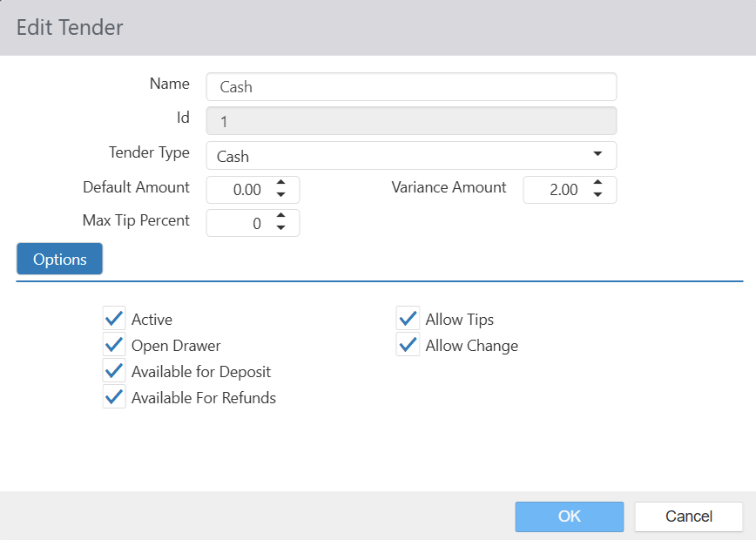
Task: Click the Default Amount label
Action: tap(136, 187)
